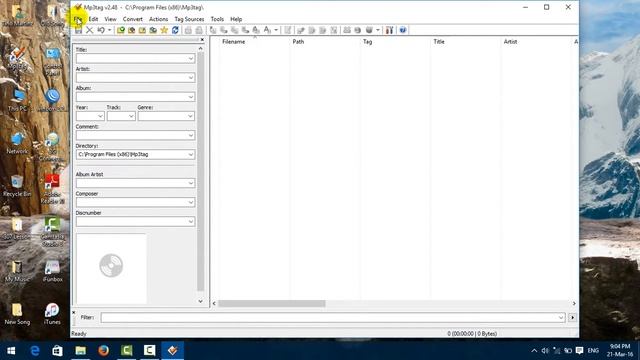Select the My Music desktop folder
The height and width of the screenshot is (360, 640).
tap(17, 271)
